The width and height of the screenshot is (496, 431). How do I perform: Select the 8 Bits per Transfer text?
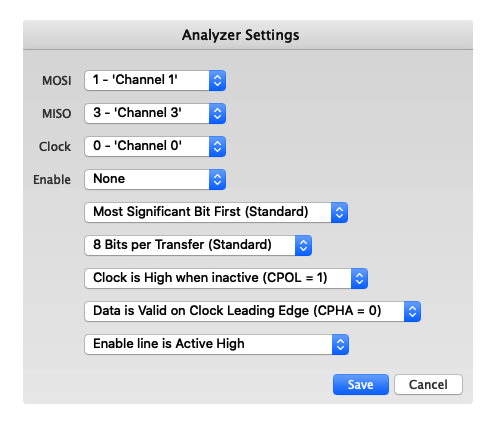182,245
